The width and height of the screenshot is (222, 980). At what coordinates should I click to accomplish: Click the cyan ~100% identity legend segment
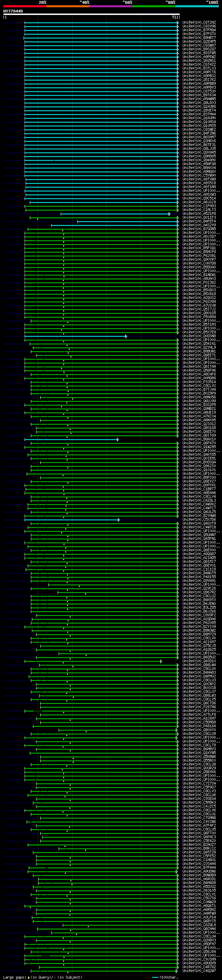tap(197, 6)
